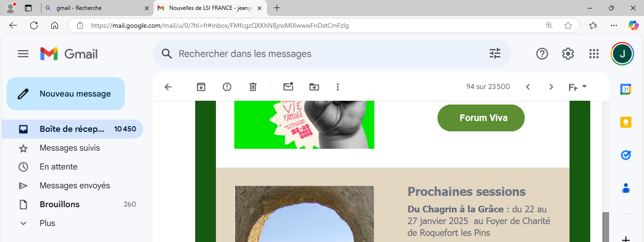
Task: Open Messages envoyés folder
Action: (x=75, y=186)
